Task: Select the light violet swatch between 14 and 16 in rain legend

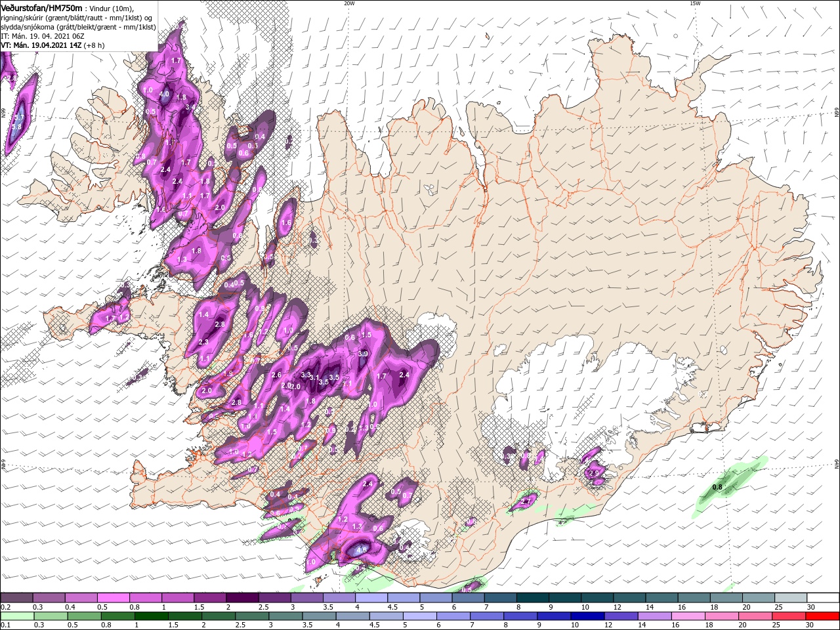Action: (656, 616)
